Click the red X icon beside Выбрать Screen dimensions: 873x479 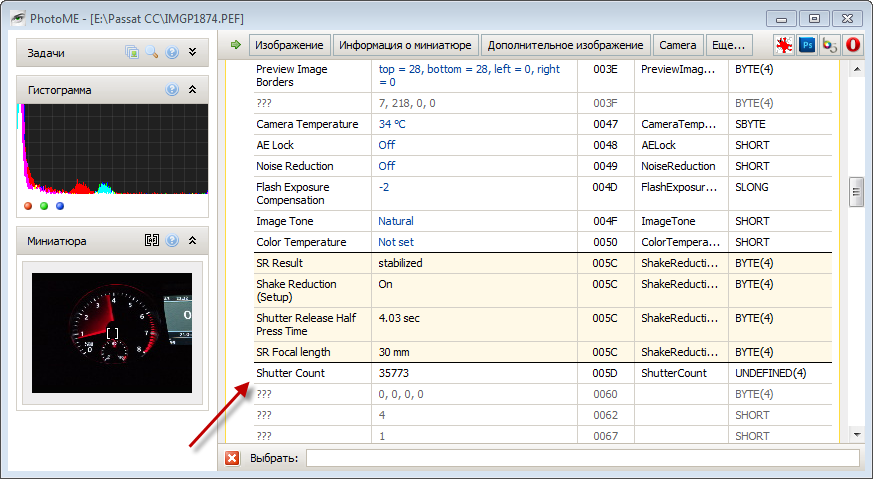pos(232,458)
